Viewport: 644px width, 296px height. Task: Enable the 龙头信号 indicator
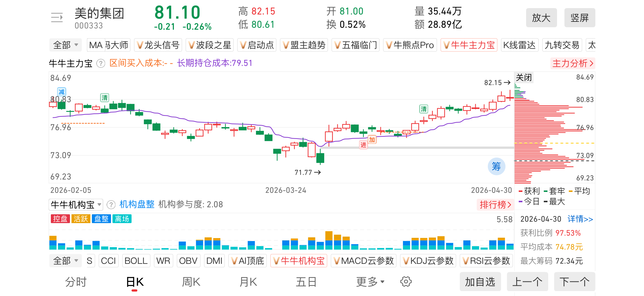pos(158,45)
